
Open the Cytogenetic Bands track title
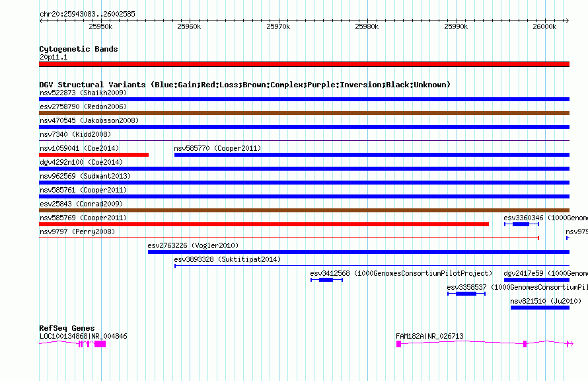coord(79,49)
